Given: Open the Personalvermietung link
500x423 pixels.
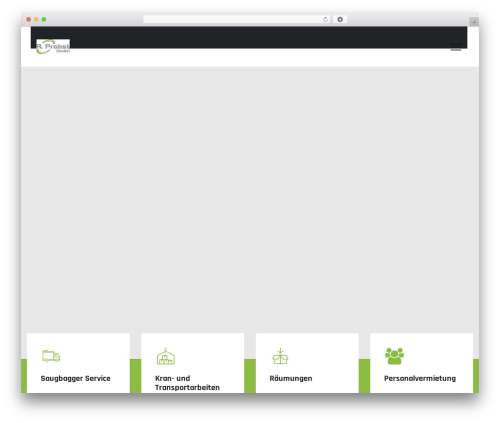Looking at the screenshot, I should click(420, 378).
